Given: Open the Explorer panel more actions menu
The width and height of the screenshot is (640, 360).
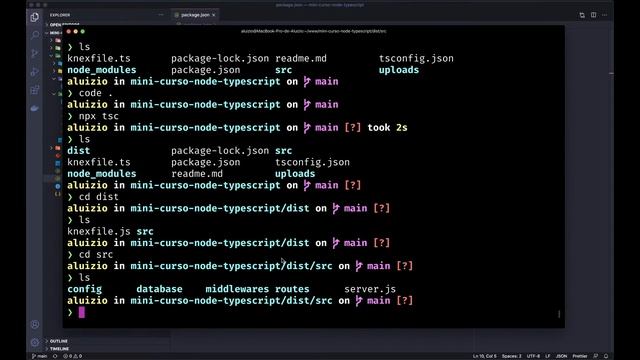Looking at the screenshot, I should click(161, 15).
